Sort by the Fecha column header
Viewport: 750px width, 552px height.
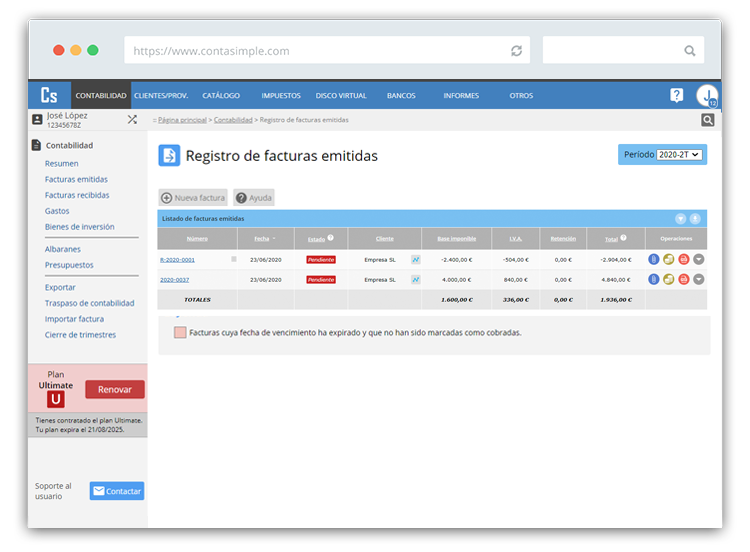(262, 239)
